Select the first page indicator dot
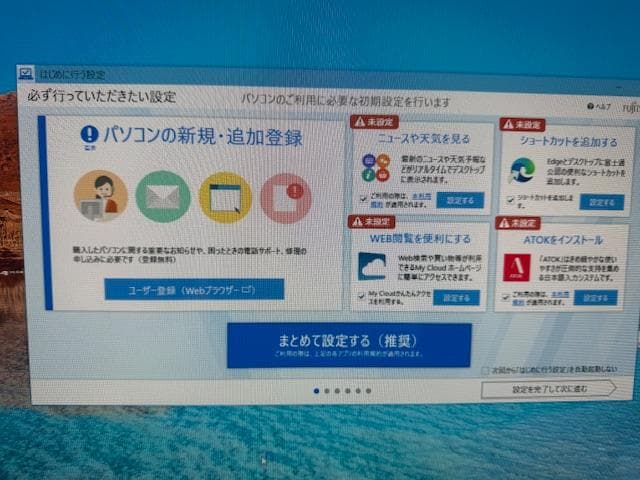Image resolution: width=640 pixels, height=480 pixels. pyautogui.click(x=316, y=391)
